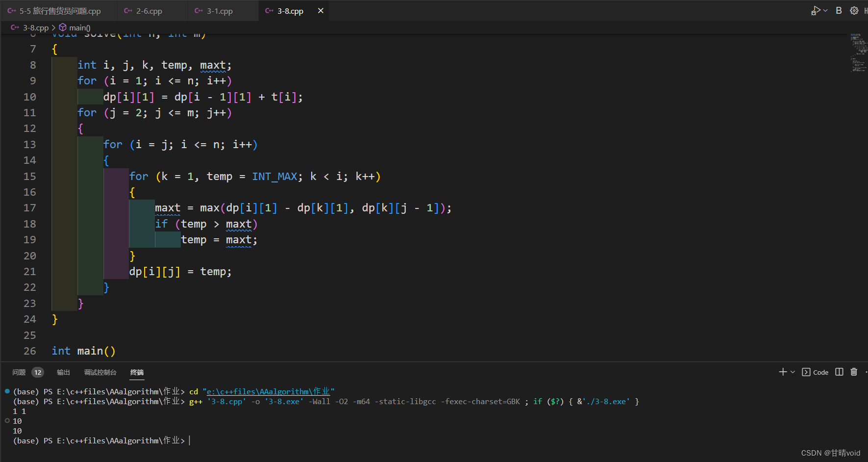868x462 pixels.
Task: Select the 终端 panel tab
Action: (x=137, y=372)
